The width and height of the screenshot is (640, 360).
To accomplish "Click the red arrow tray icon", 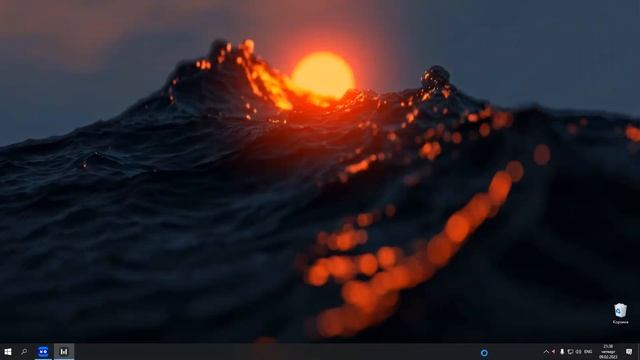I will pyautogui.click(x=553, y=351).
